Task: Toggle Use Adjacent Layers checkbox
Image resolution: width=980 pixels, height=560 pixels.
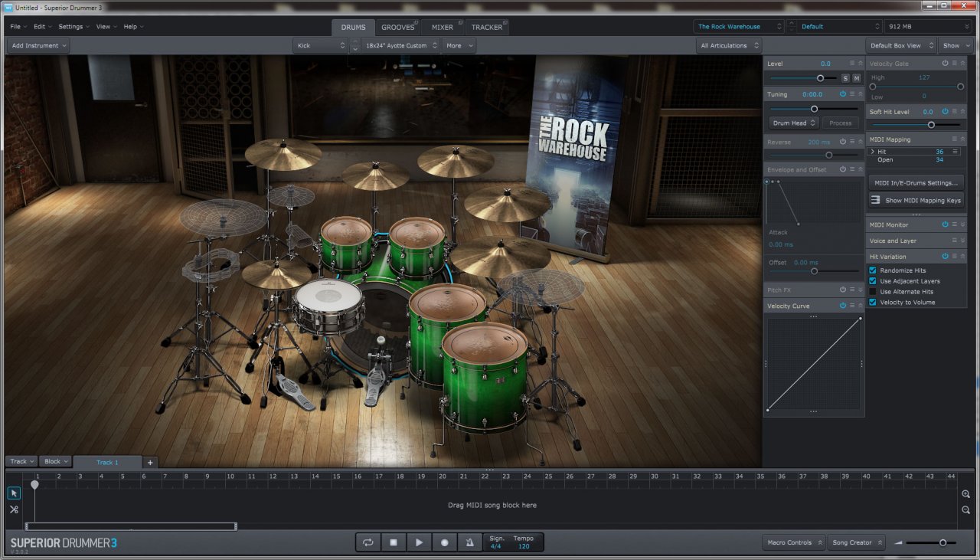Action: point(873,281)
